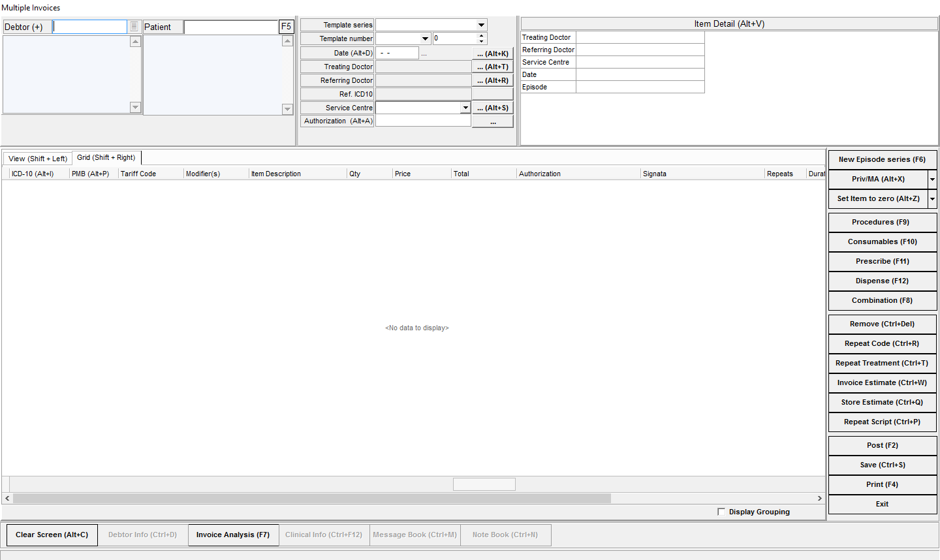Expand the Template series dropdown
Image resolution: width=940 pixels, height=560 pixels.
point(481,25)
